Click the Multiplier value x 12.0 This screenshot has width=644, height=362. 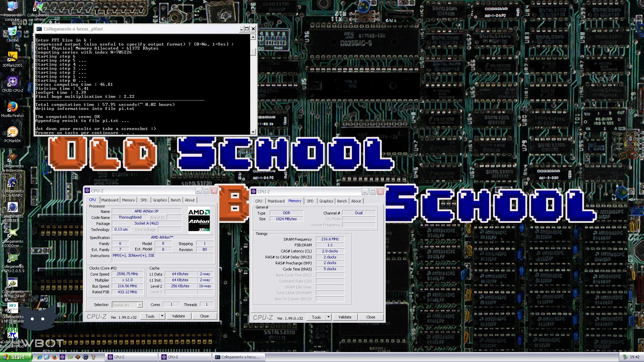[x=127, y=280]
